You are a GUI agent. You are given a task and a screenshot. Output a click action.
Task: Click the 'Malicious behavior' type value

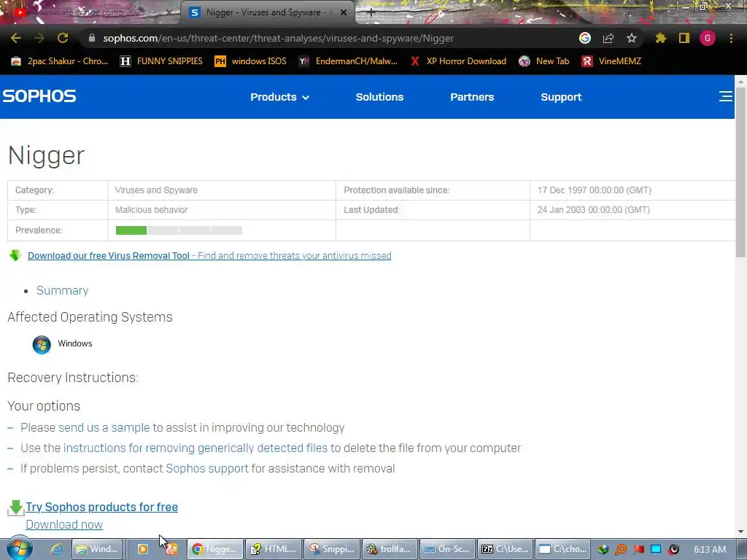coord(152,210)
